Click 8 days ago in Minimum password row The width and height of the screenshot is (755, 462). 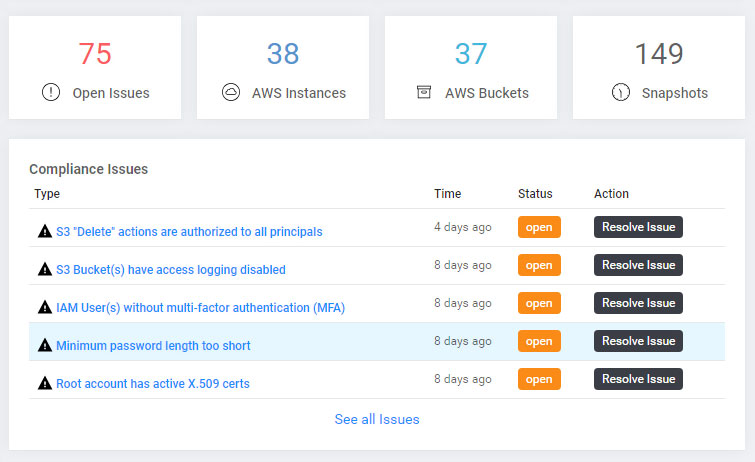(x=463, y=341)
